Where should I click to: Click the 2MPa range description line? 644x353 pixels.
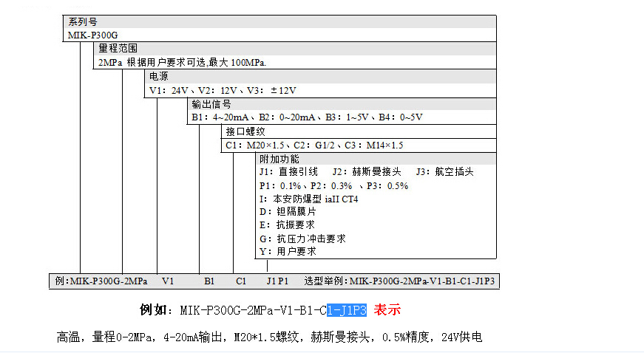coord(182,63)
